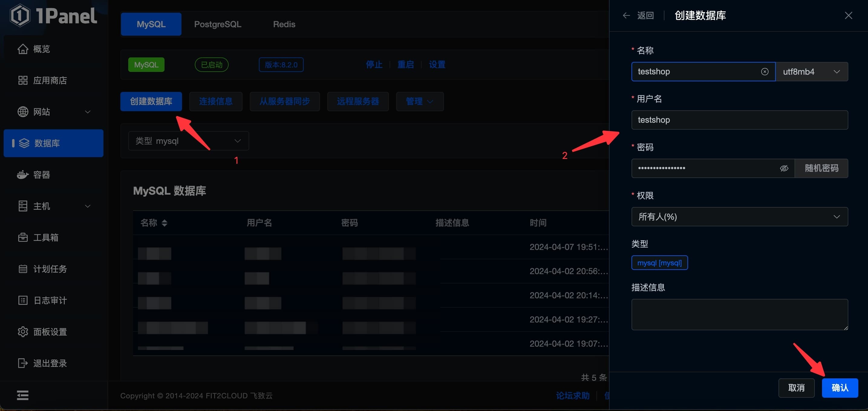Expand the 主机 submenu chevron
This screenshot has height=411, width=868.
[88, 206]
